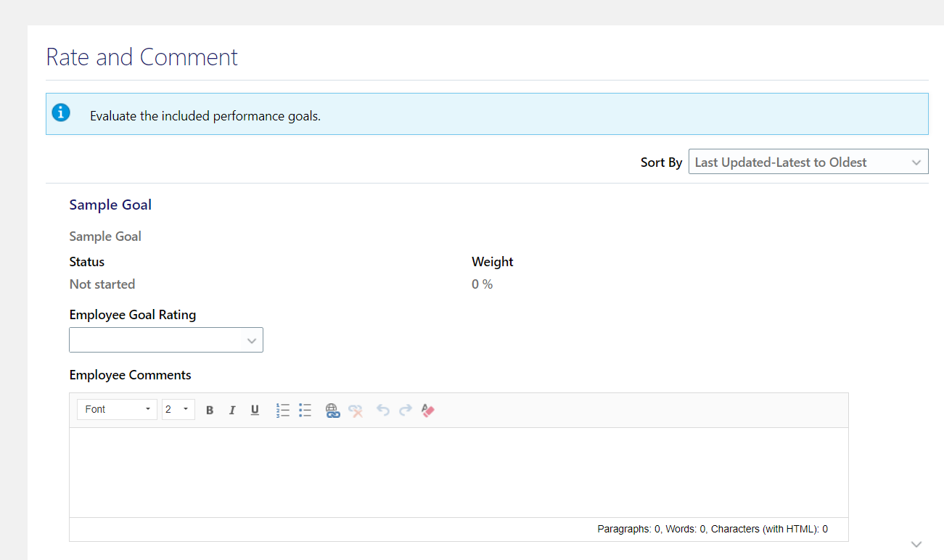The height and width of the screenshot is (560, 944).
Task: Toggle italic formatting in the comments editor
Action: pyautogui.click(x=232, y=410)
